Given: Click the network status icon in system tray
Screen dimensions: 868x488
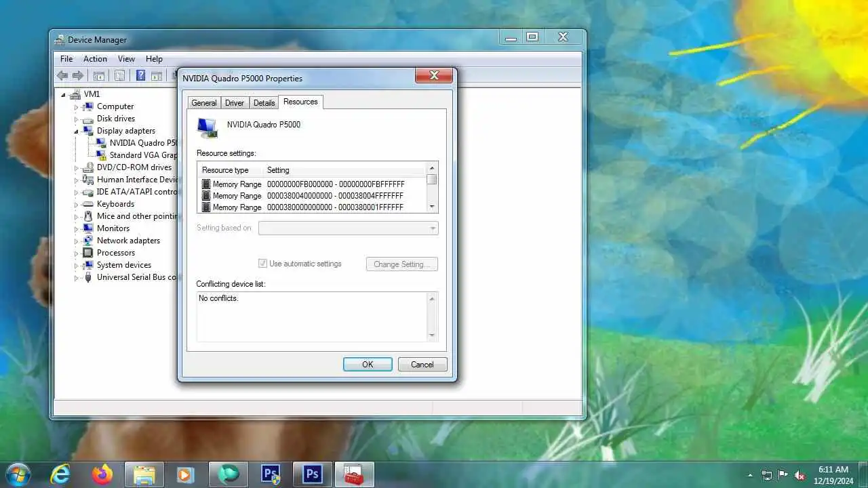Looking at the screenshot, I should click(x=767, y=475).
